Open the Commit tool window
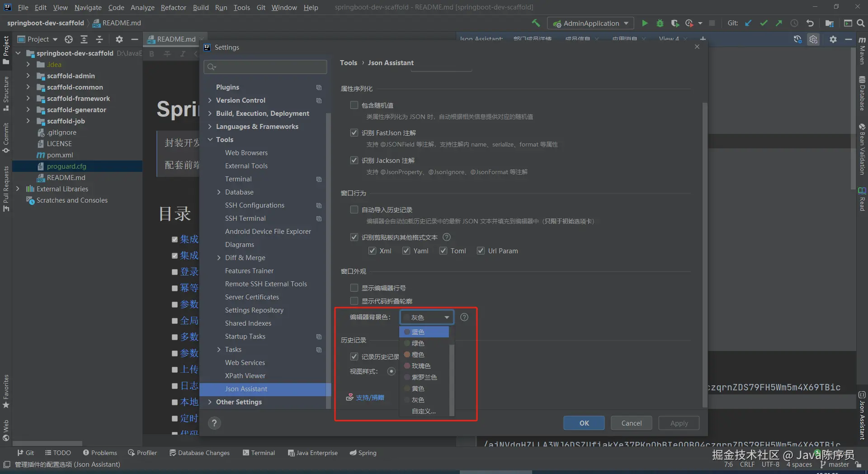The width and height of the screenshot is (868, 474). pos(6,138)
